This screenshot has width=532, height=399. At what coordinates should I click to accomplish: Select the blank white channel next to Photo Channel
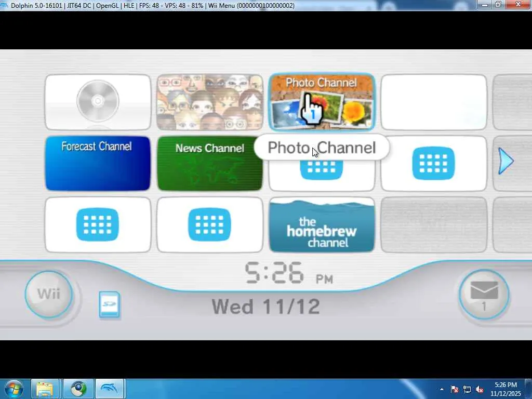point(434,102)
